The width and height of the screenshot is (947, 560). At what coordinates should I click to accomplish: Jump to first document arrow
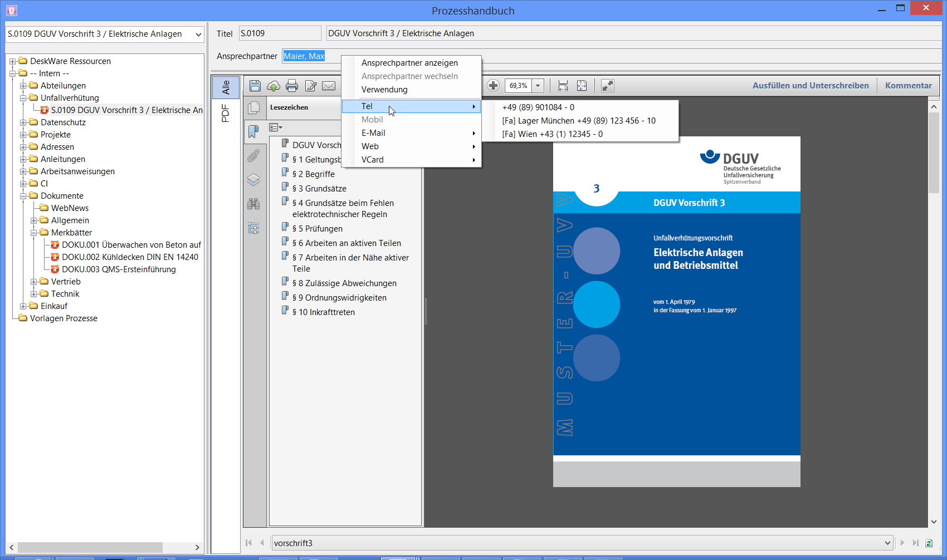248,543
